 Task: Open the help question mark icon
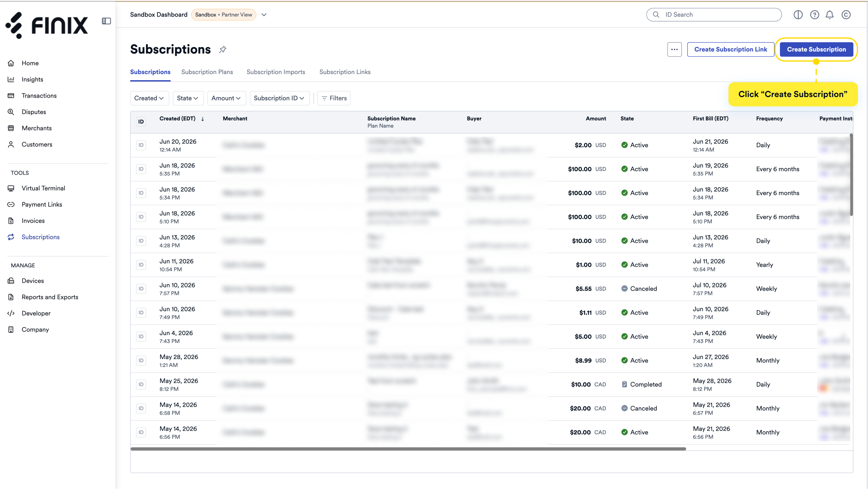814,15
